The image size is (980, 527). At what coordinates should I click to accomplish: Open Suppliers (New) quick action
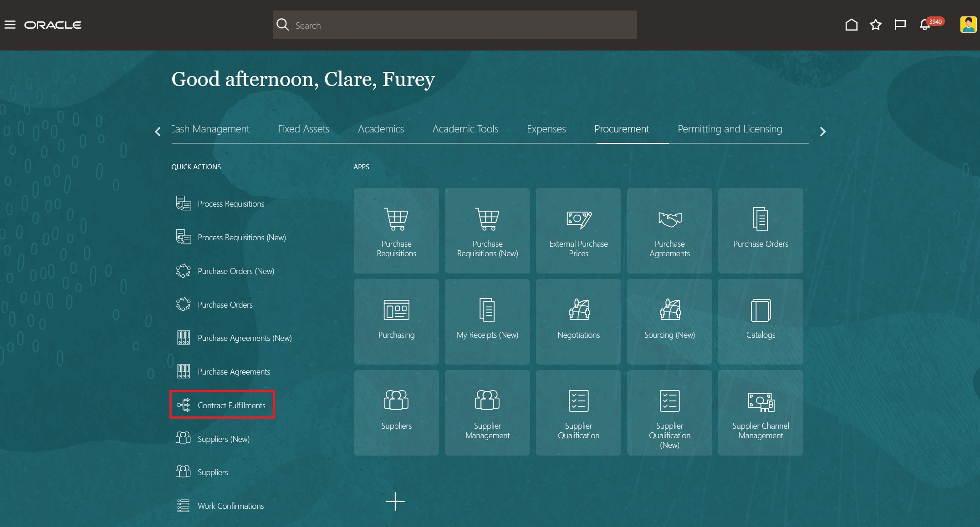(x=213, y=439)
